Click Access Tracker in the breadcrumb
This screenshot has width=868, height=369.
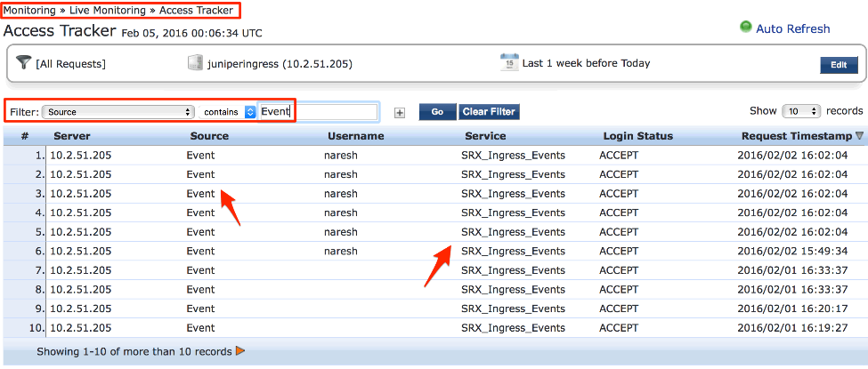pyautogui.click(x=196, y=10)
